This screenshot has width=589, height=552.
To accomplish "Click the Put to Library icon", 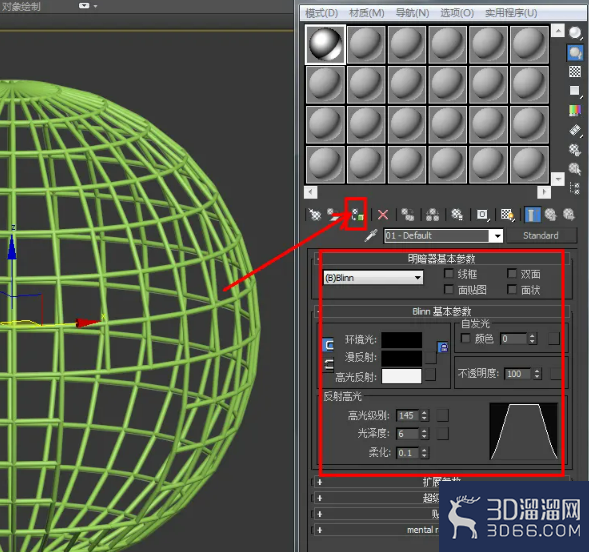I will pos(457,215).
